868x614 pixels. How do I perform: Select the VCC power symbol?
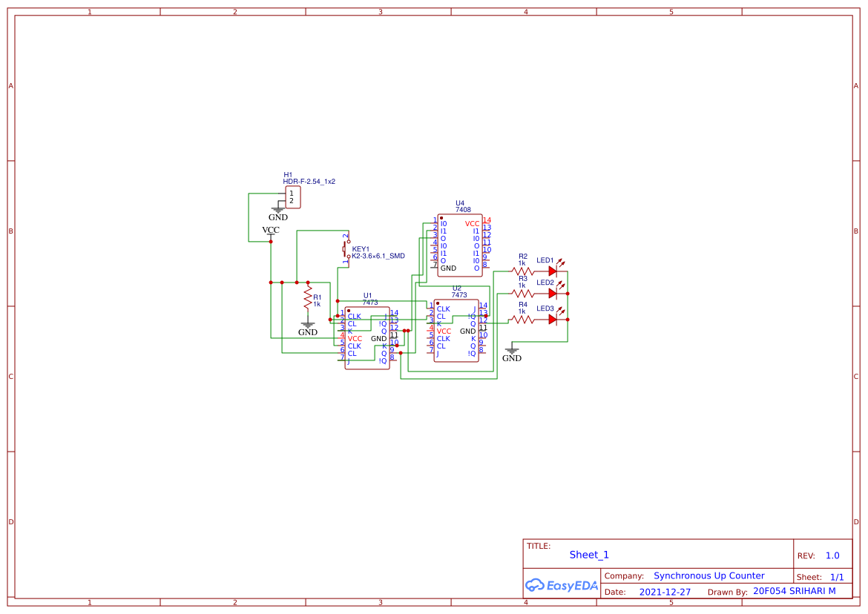click(x=271, y=231)
